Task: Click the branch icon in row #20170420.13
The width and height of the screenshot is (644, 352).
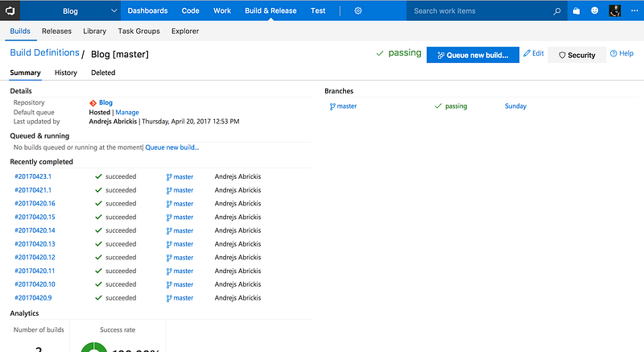Action: coord(169,244)
